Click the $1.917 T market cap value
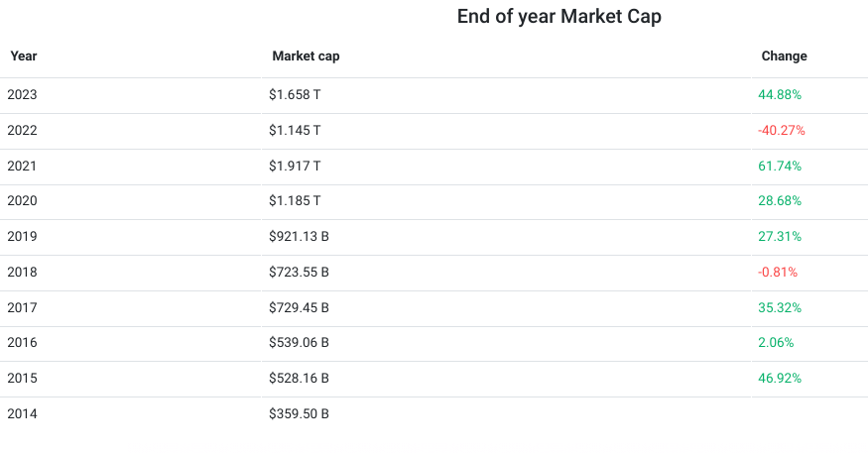Screen dimensions: 868x453 pyautogui.click(x=295, y=166)
